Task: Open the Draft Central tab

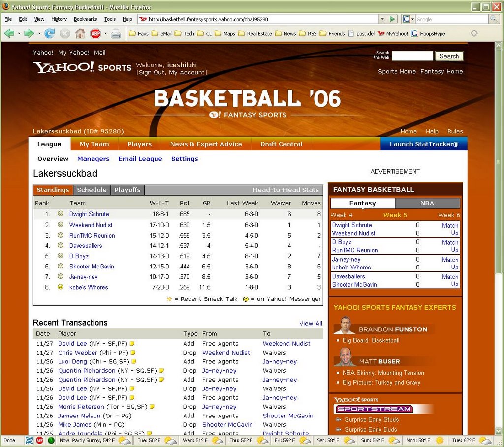Action: click(x=281, y=144)
